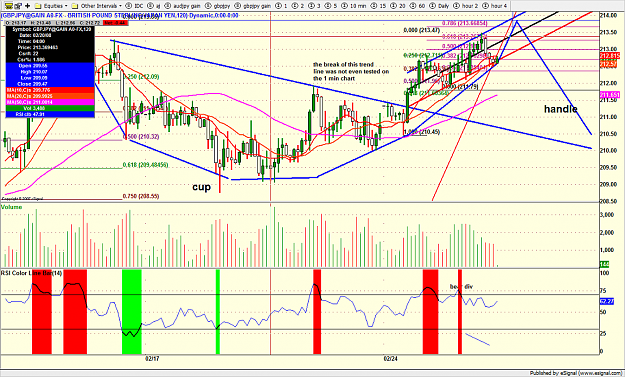Load the gbpjpy gain preset
This screenshot has height=377, width=625.
pos(252,6)
